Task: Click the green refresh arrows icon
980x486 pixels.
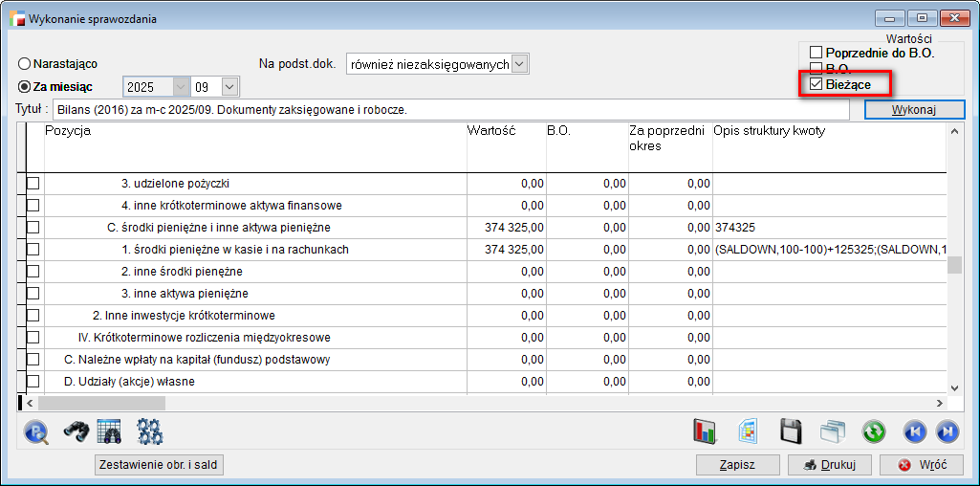Action: (x=873, y=431)
